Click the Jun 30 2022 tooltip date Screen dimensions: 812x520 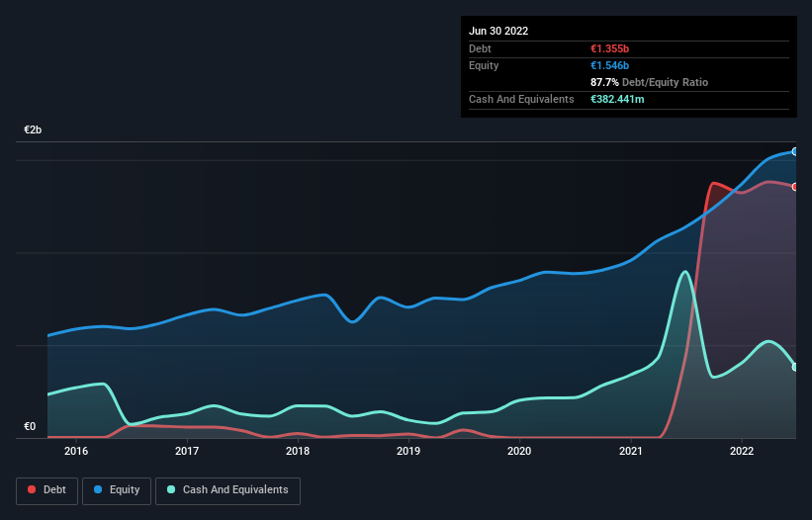[498, 31]
